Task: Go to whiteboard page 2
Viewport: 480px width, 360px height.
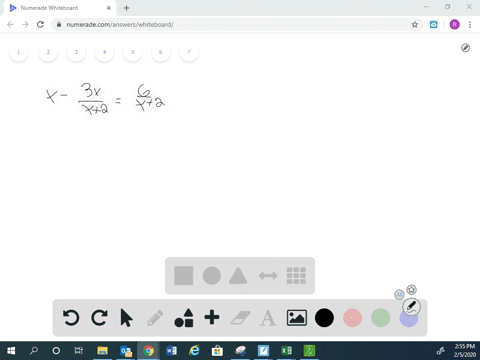Action: [x=48, y=52]
